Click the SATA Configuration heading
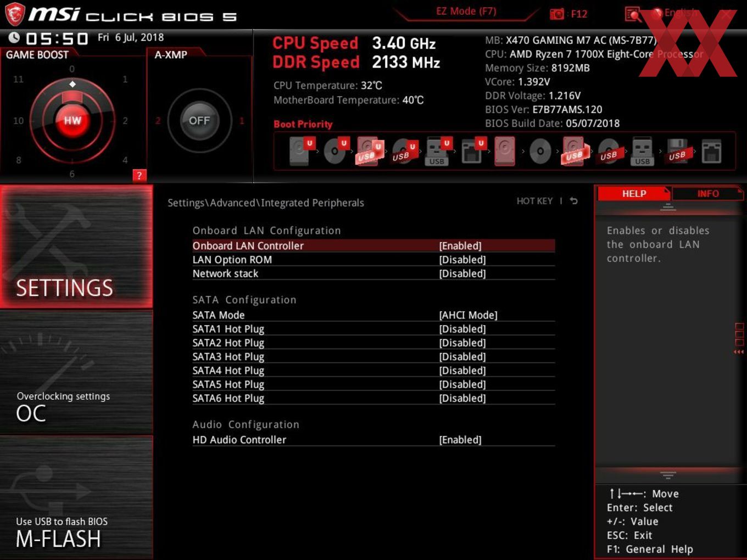The image size is (747, 560). click(244, 300)
